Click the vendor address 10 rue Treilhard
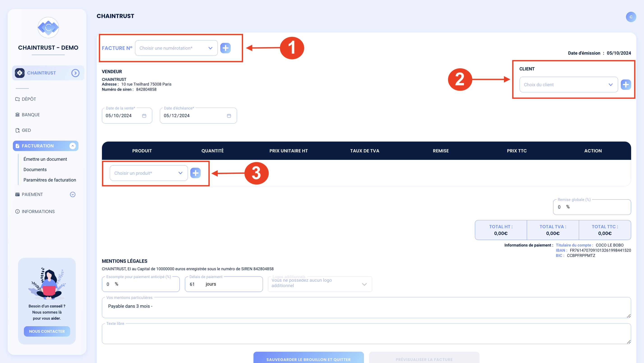Screen dimensions: 644x363 [x=146, y=84]
